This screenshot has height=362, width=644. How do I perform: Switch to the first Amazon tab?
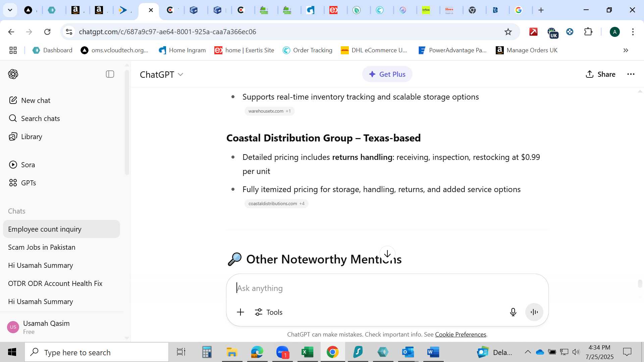[75, 10]
